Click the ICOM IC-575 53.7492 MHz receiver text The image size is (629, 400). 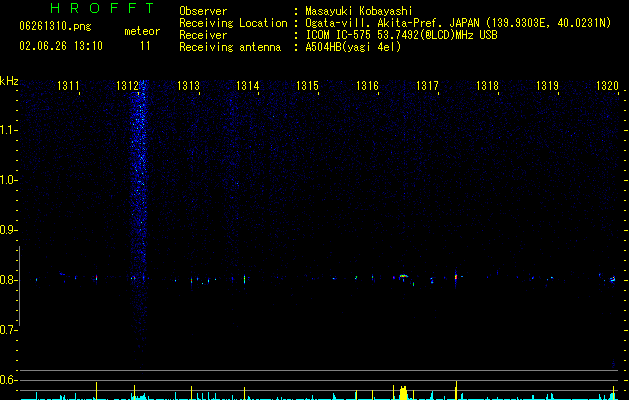click(x=401, y=35)
